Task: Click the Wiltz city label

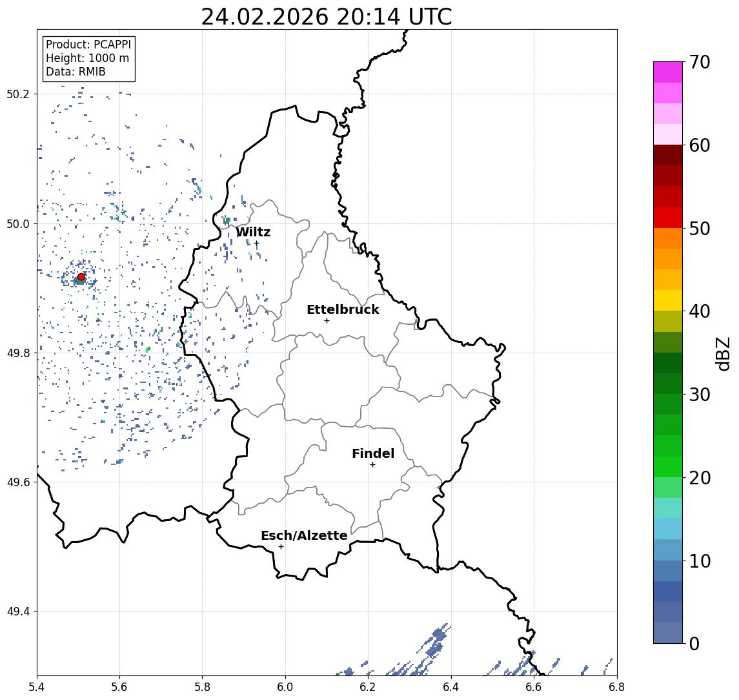Action: [x=253, y=232]
